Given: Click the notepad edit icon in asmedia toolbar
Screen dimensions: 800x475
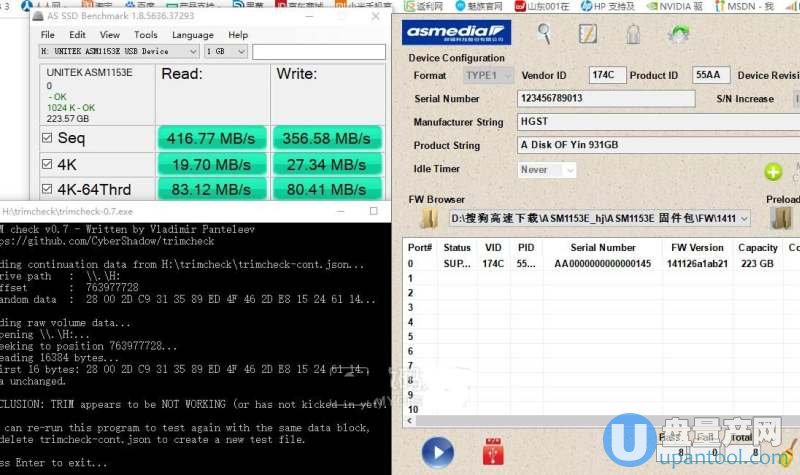Looking at the screenshot, I should point(587,33).
